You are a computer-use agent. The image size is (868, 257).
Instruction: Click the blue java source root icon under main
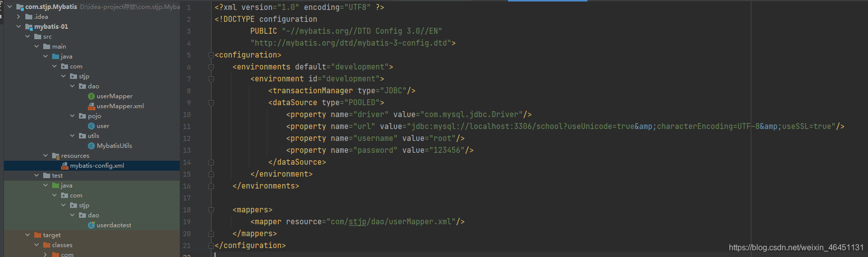pos(56,57)
